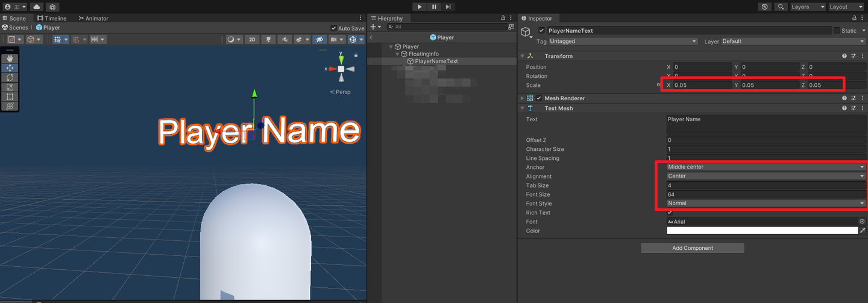This screenshot has width=868, height=303.
Task: Open Unity Cloud services icon
Action: tap(37, 7)
